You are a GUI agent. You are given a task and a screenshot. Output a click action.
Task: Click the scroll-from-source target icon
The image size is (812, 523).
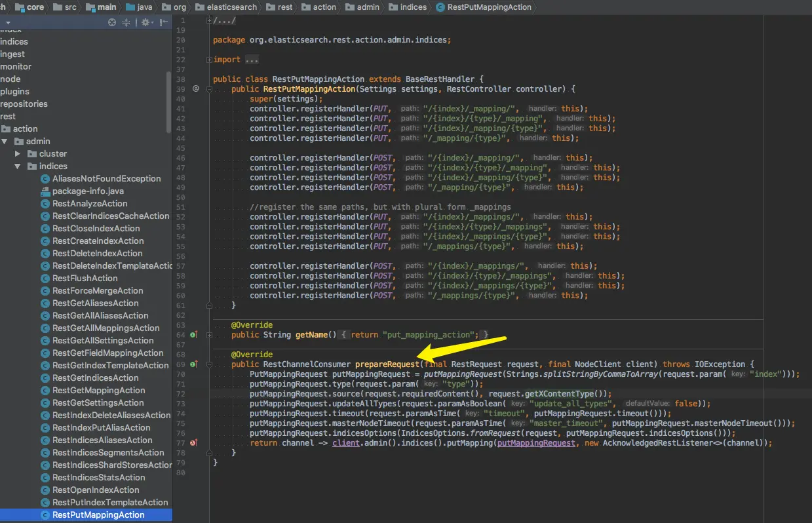[x=112, y=22]
